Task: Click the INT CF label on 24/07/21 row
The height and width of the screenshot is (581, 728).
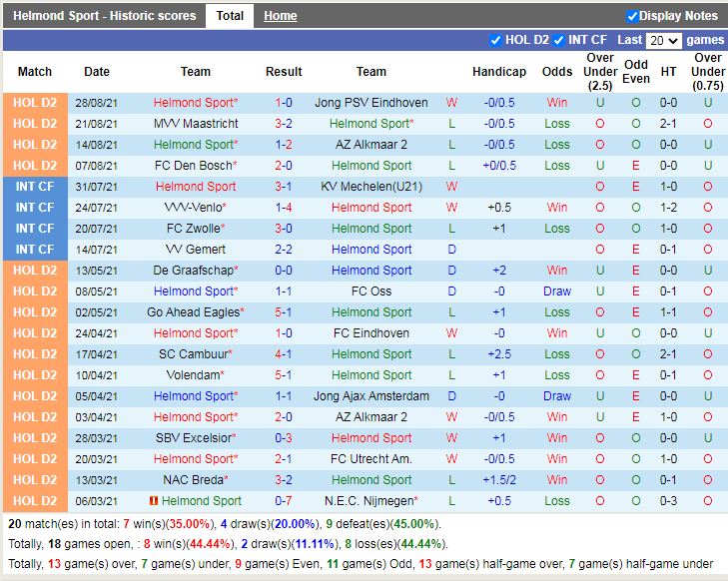Action: 35,208
